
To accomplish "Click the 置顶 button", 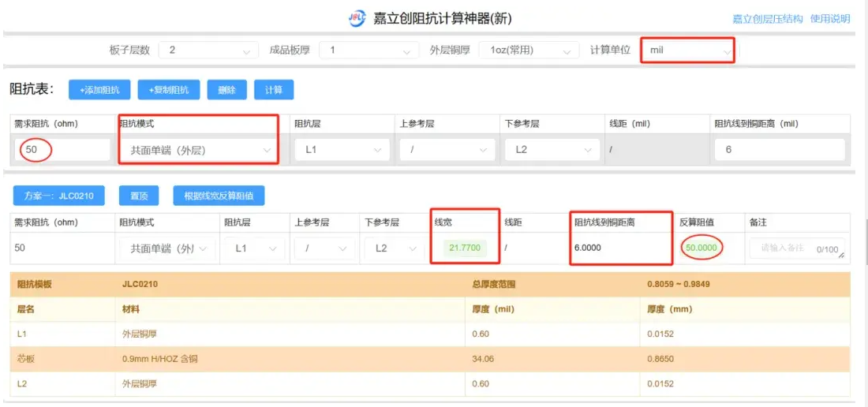I will tap(139, 196).
